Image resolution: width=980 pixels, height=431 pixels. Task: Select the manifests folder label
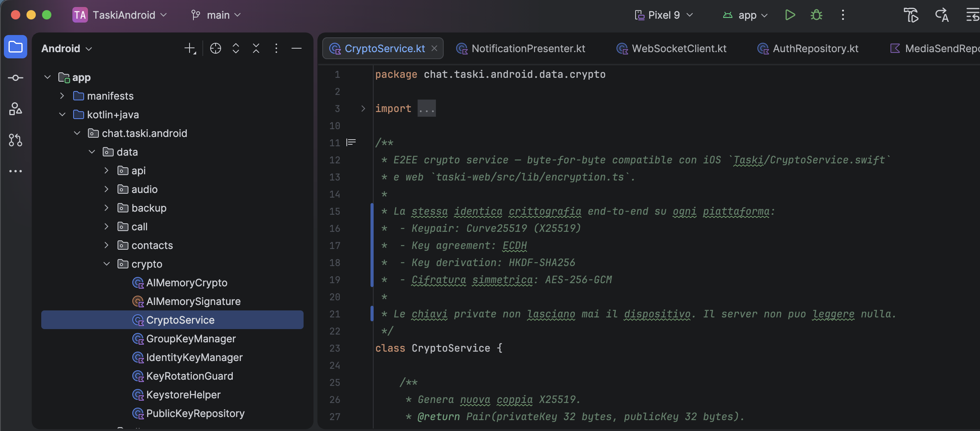click(110, 96)
